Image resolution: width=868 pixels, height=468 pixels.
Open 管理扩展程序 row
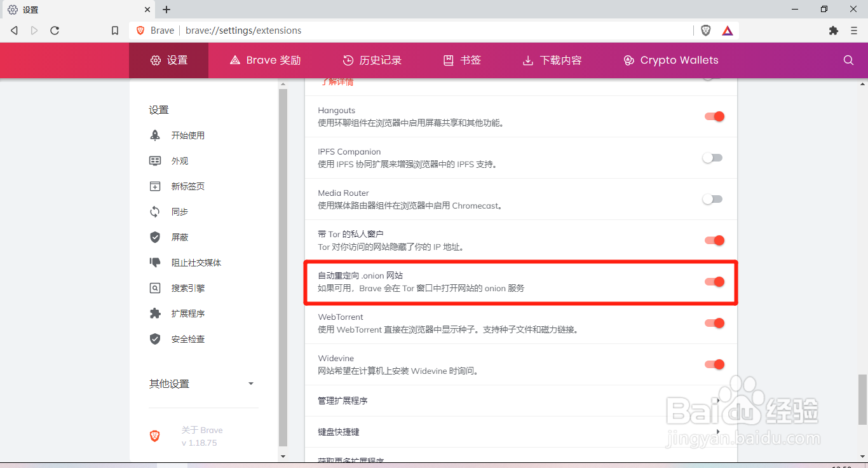click(521, 401)
